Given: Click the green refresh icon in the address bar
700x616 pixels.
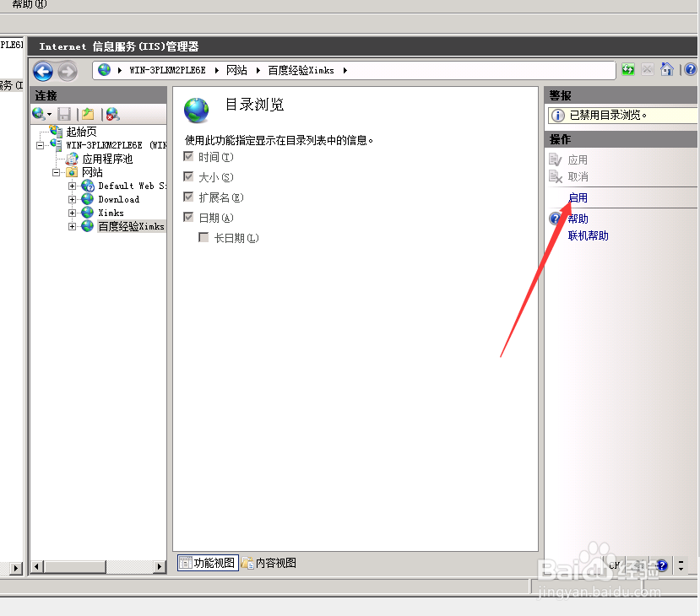Looking at the screenshot, I should [627, 69].
